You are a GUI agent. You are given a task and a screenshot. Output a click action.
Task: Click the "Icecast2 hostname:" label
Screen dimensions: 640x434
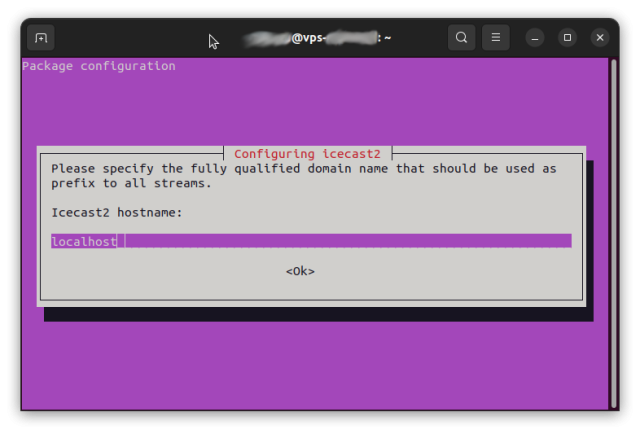(x=117, y=212)
